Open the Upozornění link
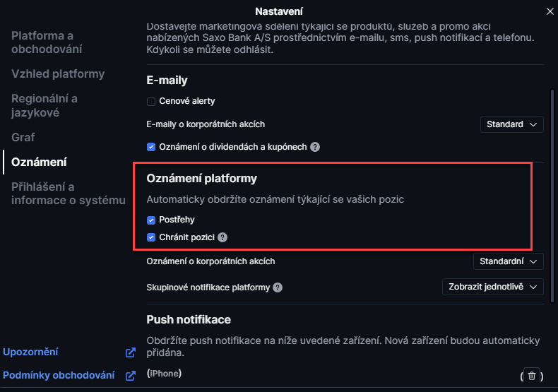The height and width of the screenshot is (392, 558). tap(30, 352)
